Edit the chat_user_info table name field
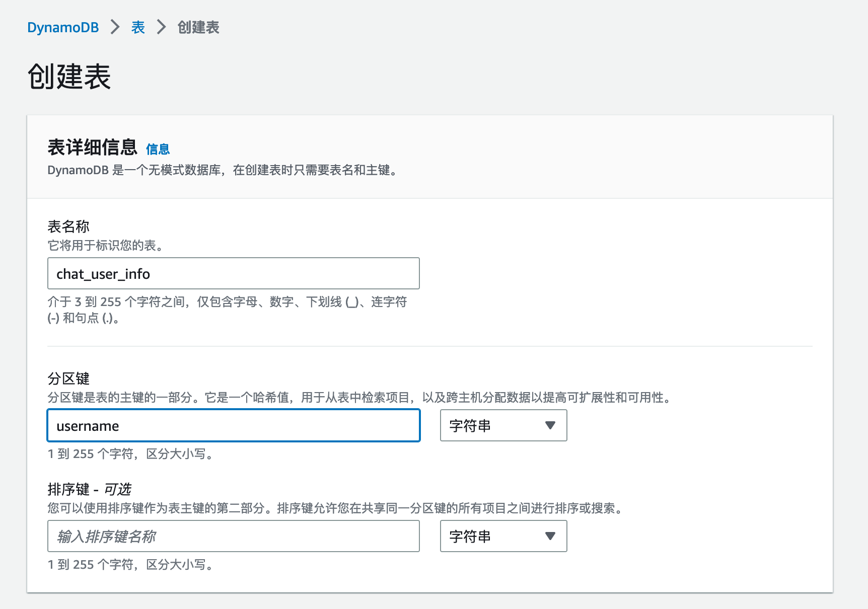Image resolution: width=868 pixels, height=609 pixels. point(234,273)
